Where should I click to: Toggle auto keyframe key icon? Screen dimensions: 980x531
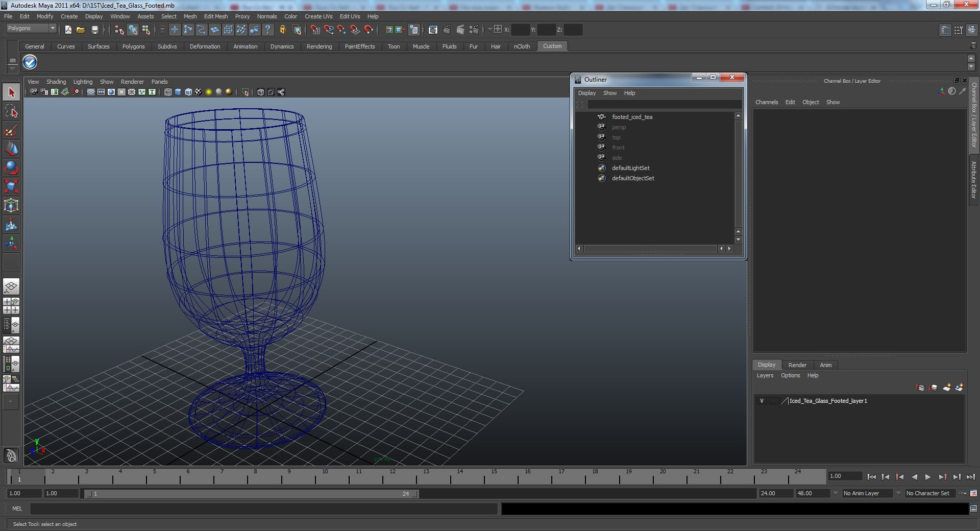(x=963, y=493)
